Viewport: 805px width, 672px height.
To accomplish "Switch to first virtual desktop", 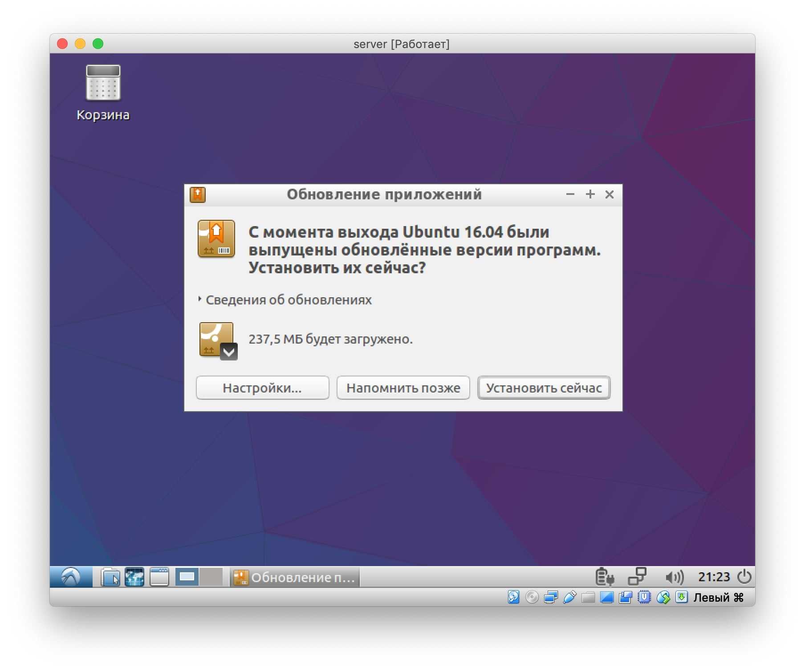I will [x=187, y=577].
